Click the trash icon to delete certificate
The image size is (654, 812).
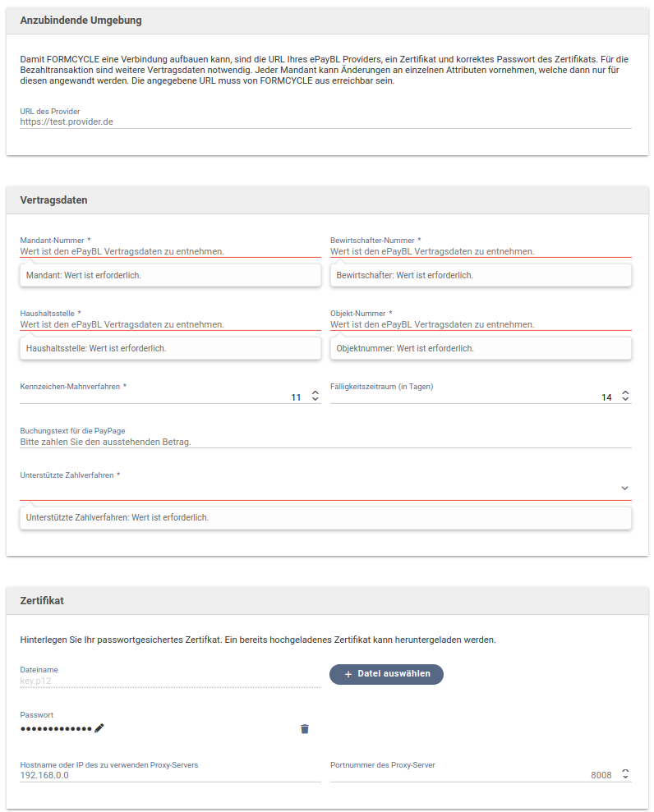click(305, 728)
